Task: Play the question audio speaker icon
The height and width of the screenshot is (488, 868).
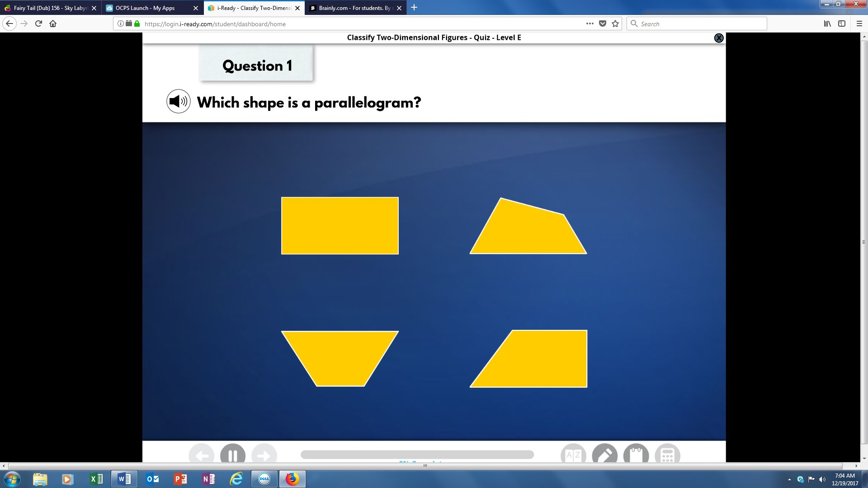Action: (178, 102)
